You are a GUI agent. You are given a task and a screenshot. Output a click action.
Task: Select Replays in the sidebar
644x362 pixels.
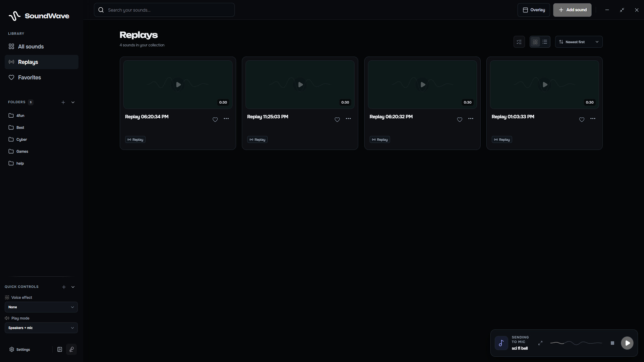click(42, 62)
